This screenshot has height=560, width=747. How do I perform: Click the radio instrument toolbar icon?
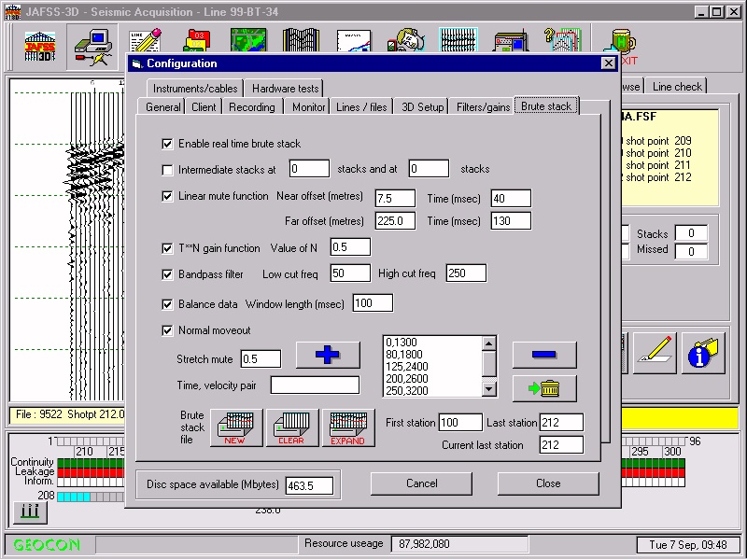[x=510, y=41]
